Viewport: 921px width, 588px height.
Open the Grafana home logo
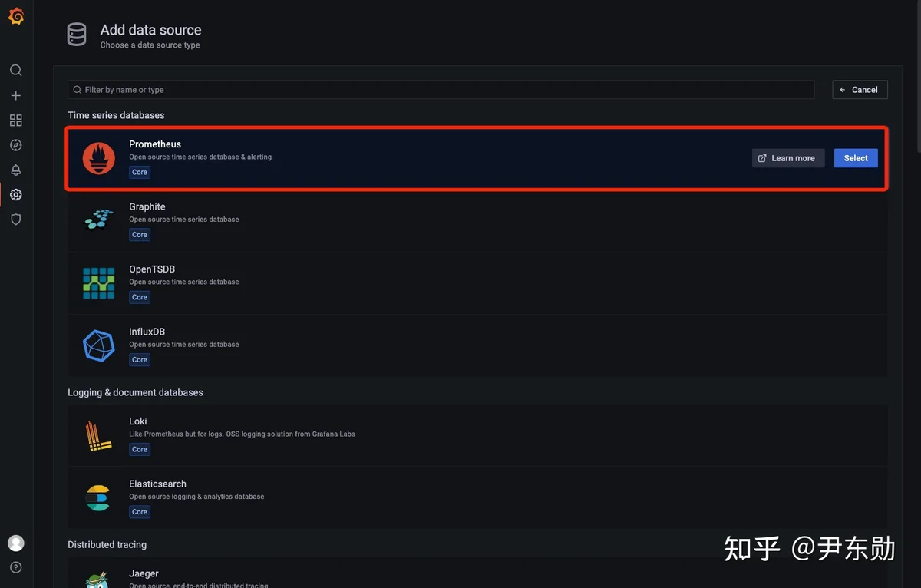coord(16,16)
